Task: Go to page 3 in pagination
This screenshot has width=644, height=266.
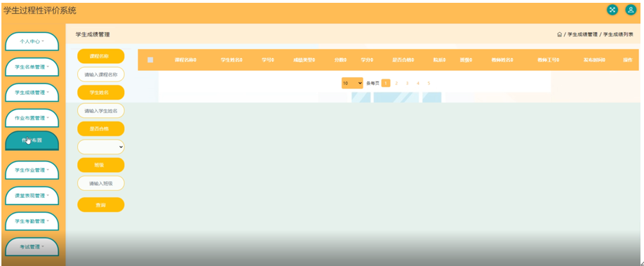Action: click(407, 83)
